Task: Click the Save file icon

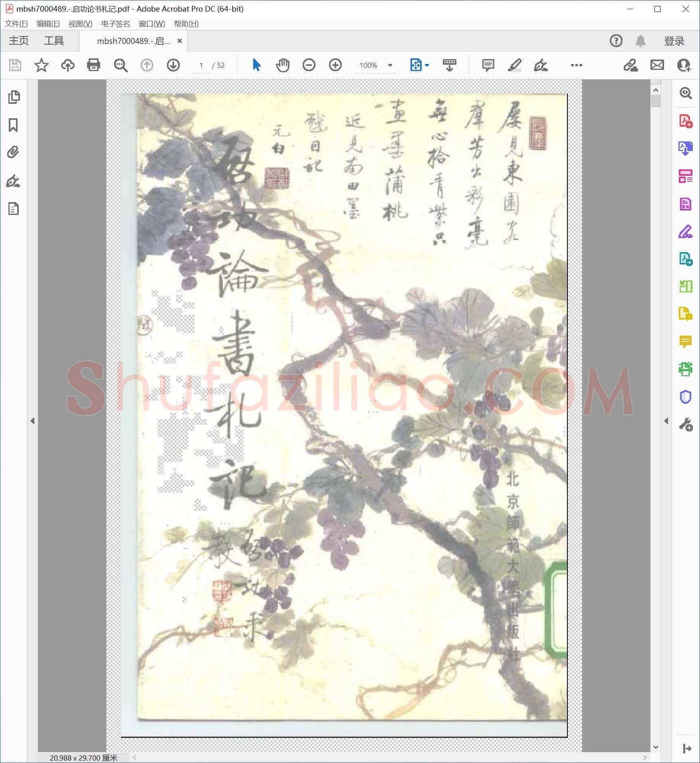Action: 15,65
